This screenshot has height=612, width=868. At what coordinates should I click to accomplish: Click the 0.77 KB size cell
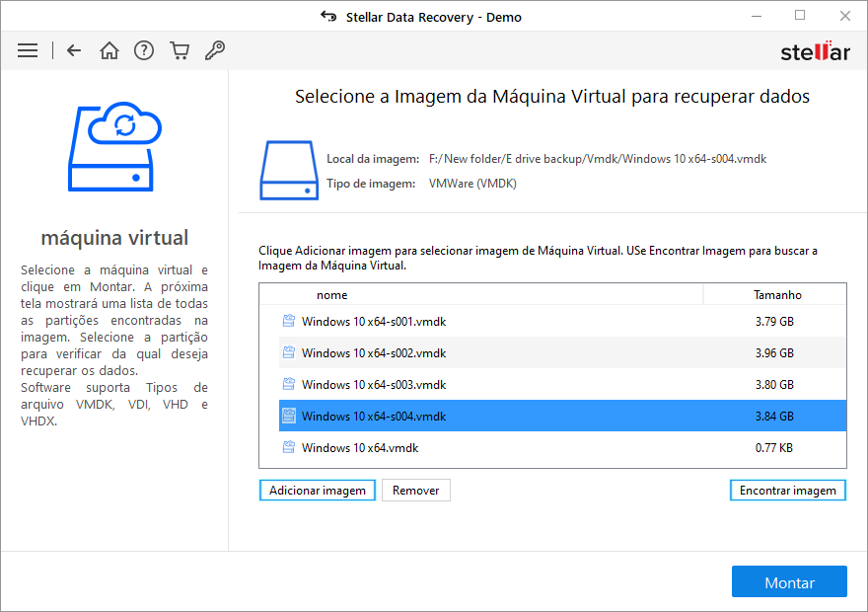point(774,447)
